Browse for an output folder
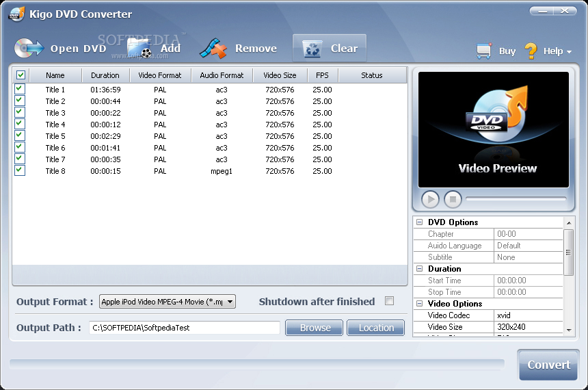588x390 pixels. tap(315, 328)
